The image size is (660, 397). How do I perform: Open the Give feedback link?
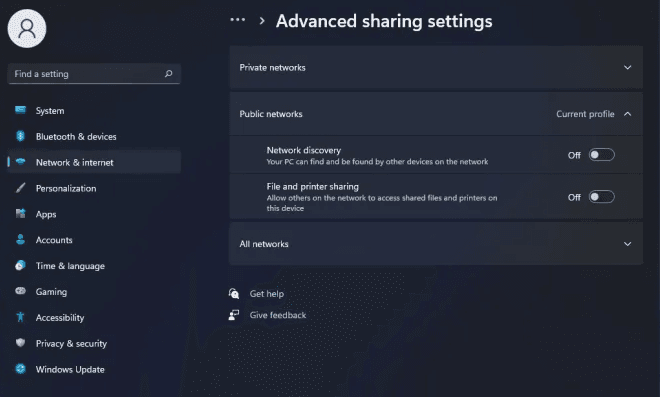pos(278,315)
